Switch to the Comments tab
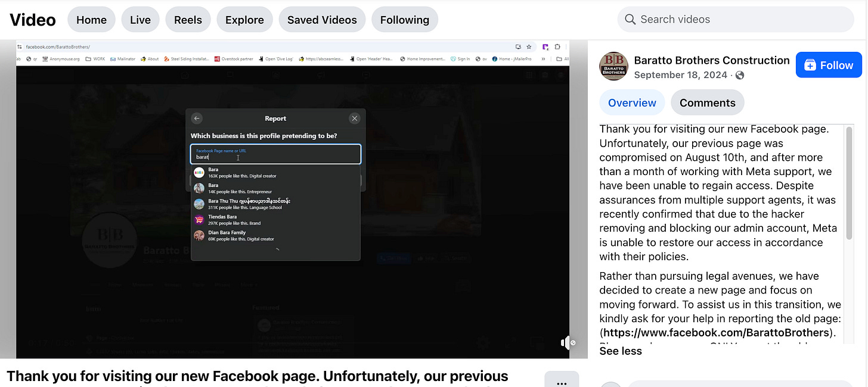Screen dimensions: 868x387 pos(708,102)
